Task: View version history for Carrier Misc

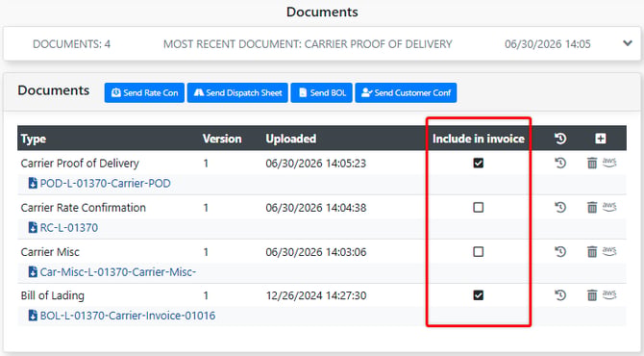Action: point(560,251)
